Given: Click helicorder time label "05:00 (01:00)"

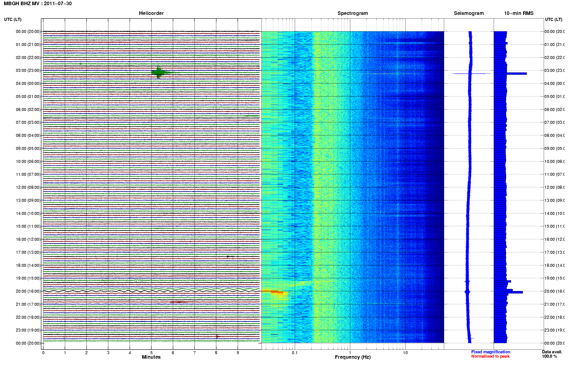Looking at the screenshot, I should tap(28, 97).
